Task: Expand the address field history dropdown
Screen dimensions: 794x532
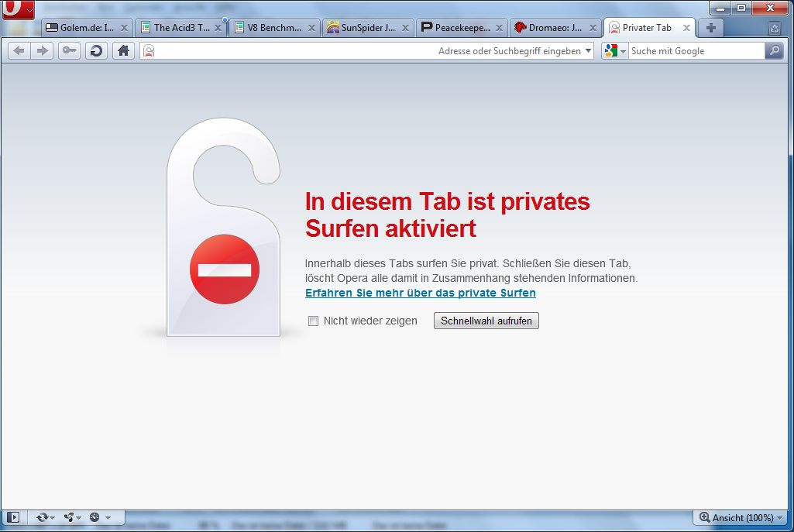Action: click(x=589, y=50)
